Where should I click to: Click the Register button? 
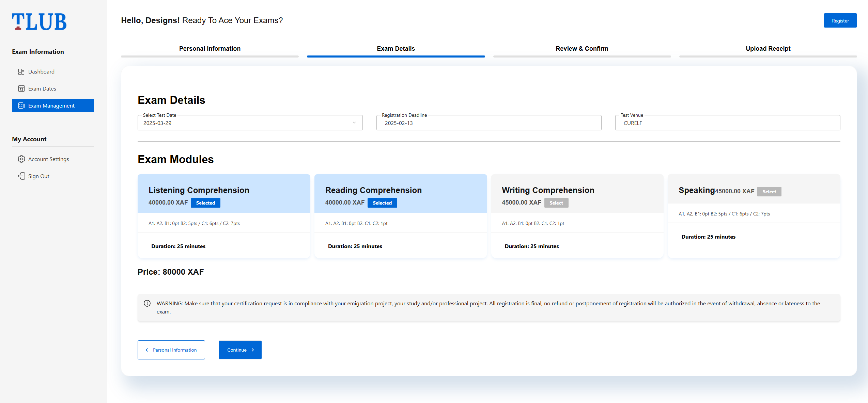(840, 21)
